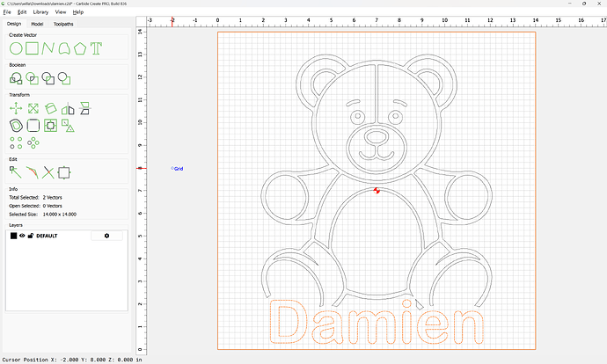The height and width of the screenshot is (364, 607).
Task: Select the Text tool
Action: pos(96,47)
